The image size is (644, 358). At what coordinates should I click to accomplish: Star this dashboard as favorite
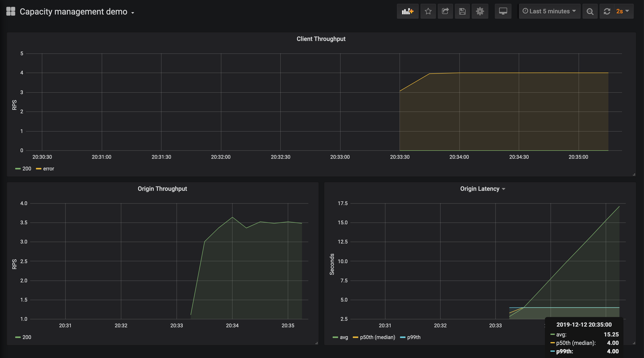coord(428,11)
